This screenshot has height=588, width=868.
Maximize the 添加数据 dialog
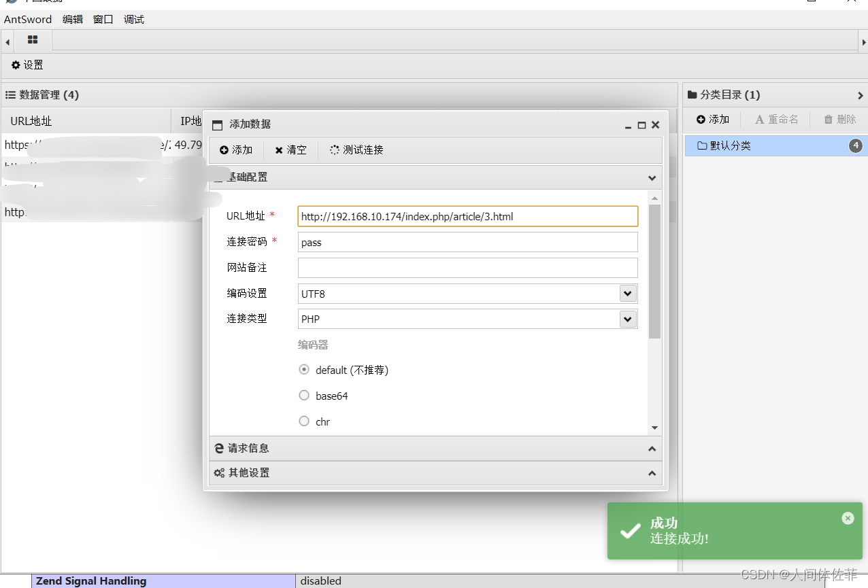tap(641, 125)
